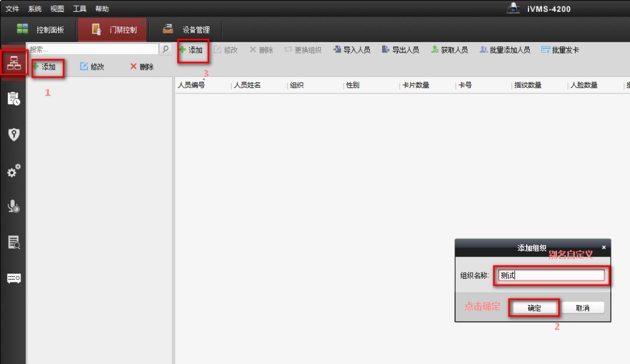Open the 视图 menu
The width and height of the screenshot is (630, 364).
click(x=57, y=8)
